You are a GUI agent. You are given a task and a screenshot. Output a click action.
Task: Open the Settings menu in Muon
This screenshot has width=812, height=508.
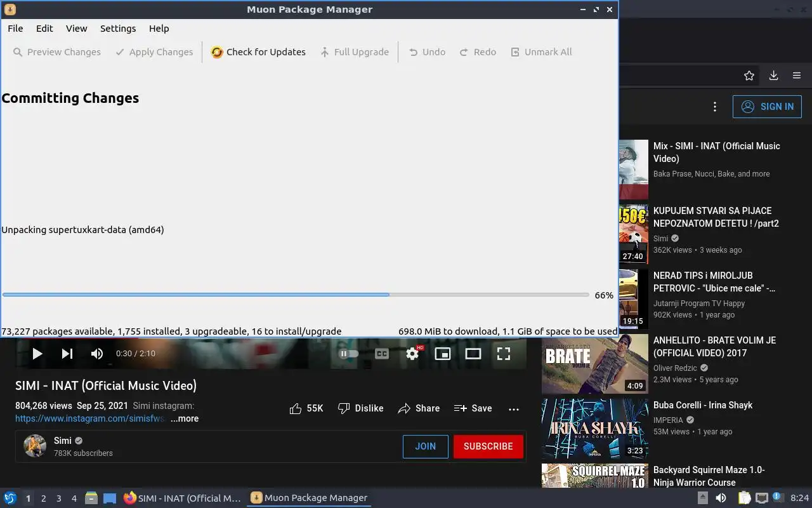(x=118, y=29)
